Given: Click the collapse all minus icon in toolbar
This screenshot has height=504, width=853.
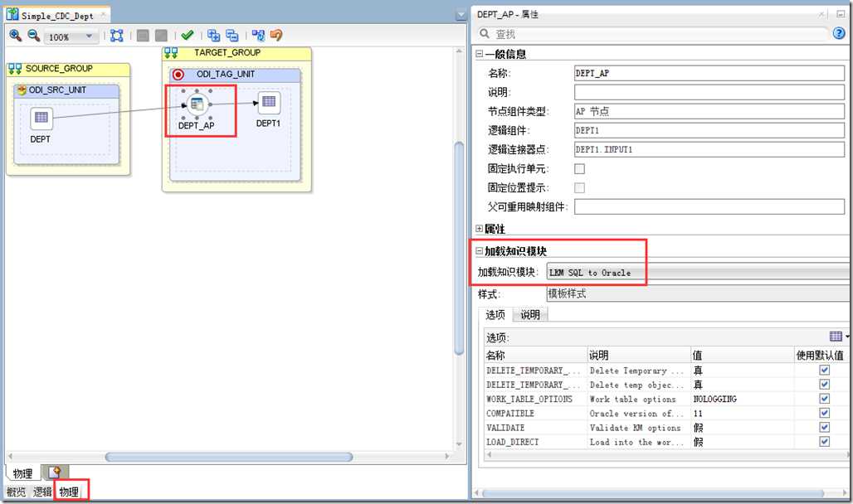Looking at the screenshot, I should (232, 36).
